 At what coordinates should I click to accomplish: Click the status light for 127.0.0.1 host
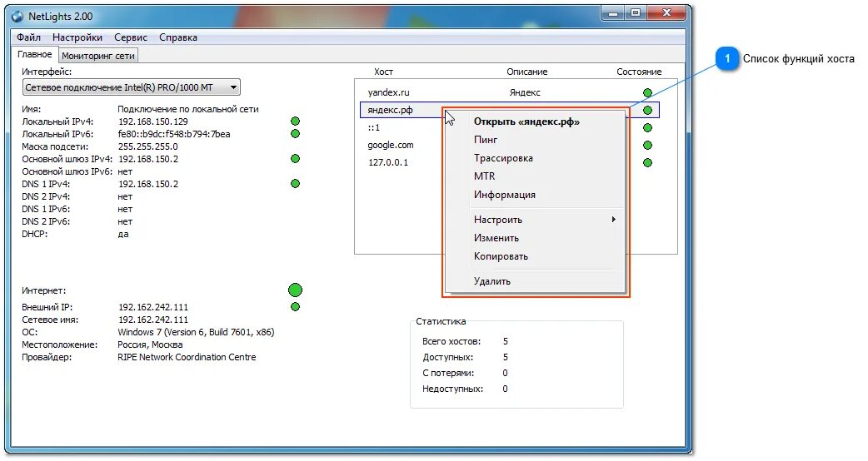coord(647,162)
